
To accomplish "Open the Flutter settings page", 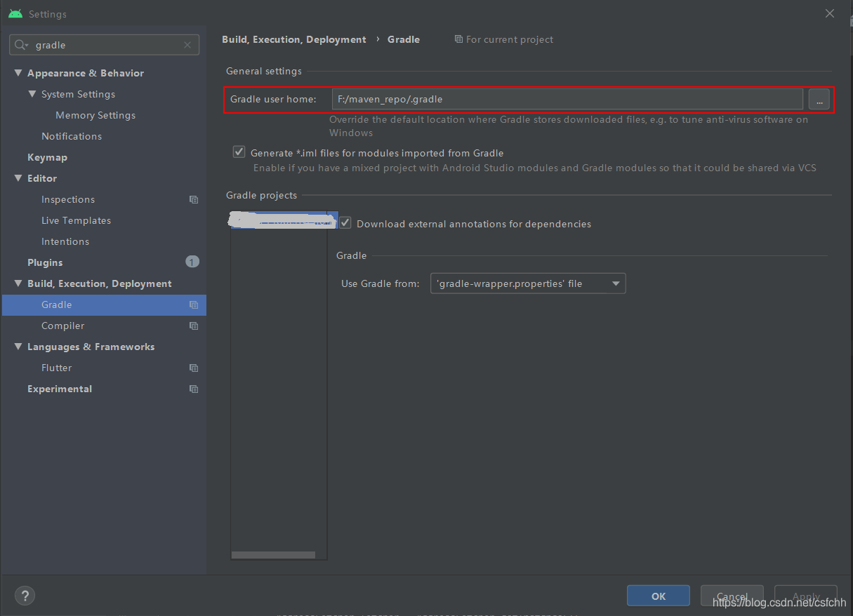I will coord(56,368).
